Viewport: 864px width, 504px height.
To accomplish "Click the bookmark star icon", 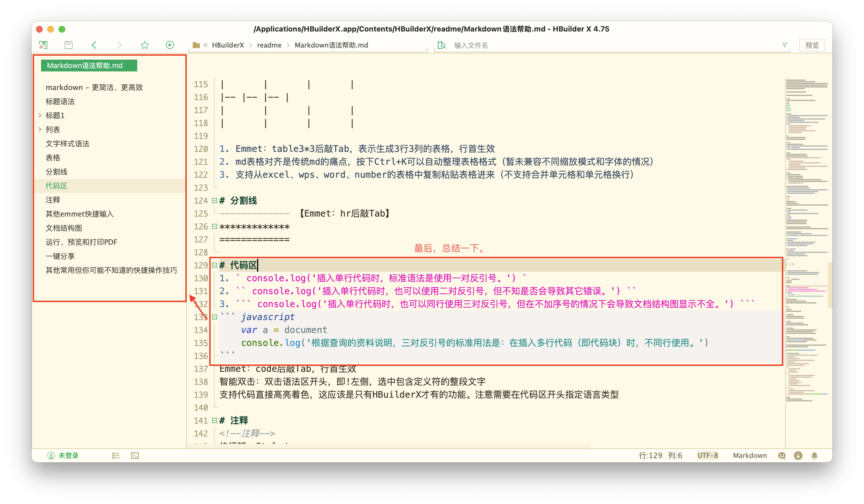I will (145, 45).
